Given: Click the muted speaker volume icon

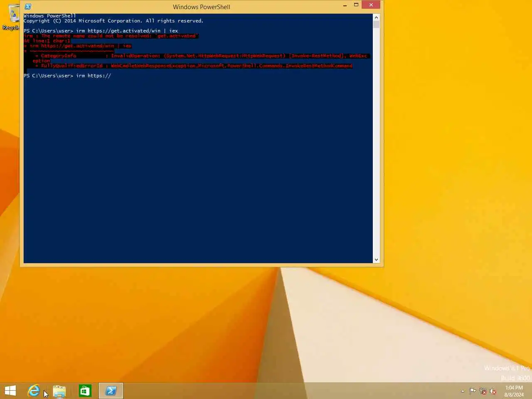Looking at the screenshot, I should click(493, 391).
